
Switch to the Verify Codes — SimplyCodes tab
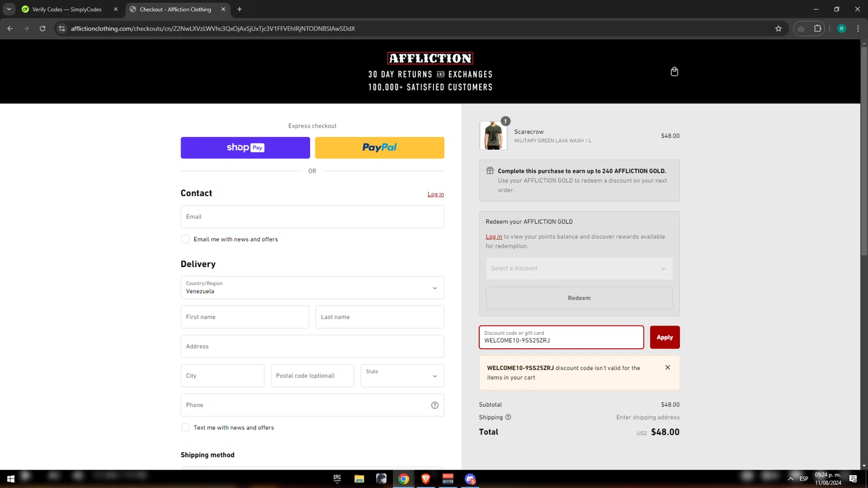tap(67, 9)
